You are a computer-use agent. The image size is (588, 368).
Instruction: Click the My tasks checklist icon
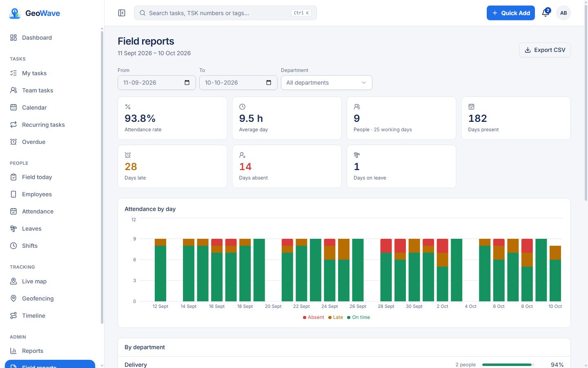click(13, 73)
